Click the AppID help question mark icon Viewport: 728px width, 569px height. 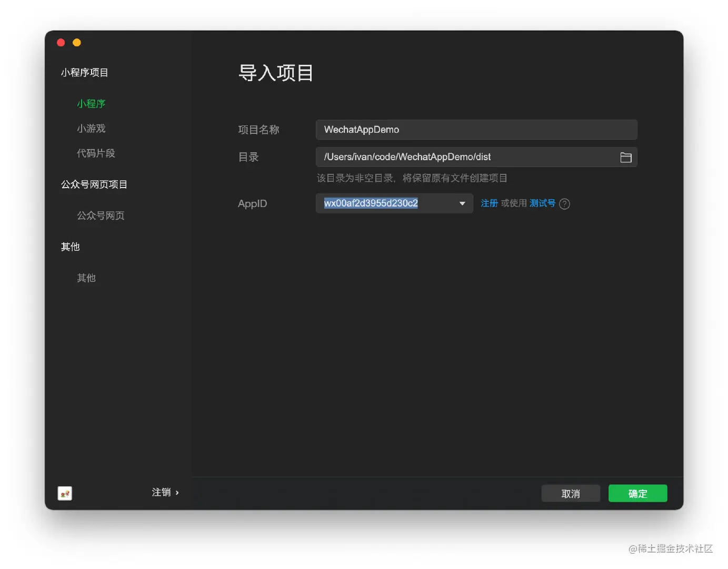pyautogui.click(x=564, y=204)
